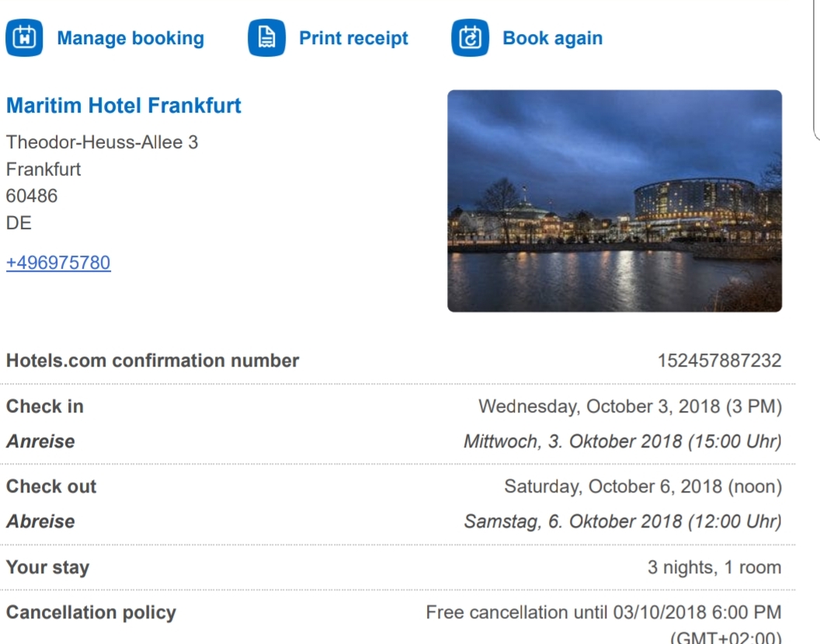Click the Theodor-Heuss-Allee 3 street address

[x=102, y=143]
